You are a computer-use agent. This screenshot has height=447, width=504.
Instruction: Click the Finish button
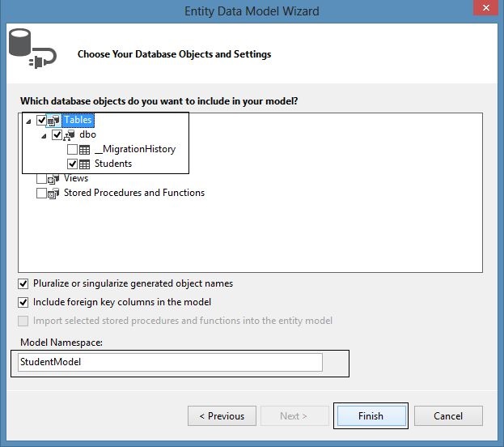click(x=371, y=415)
